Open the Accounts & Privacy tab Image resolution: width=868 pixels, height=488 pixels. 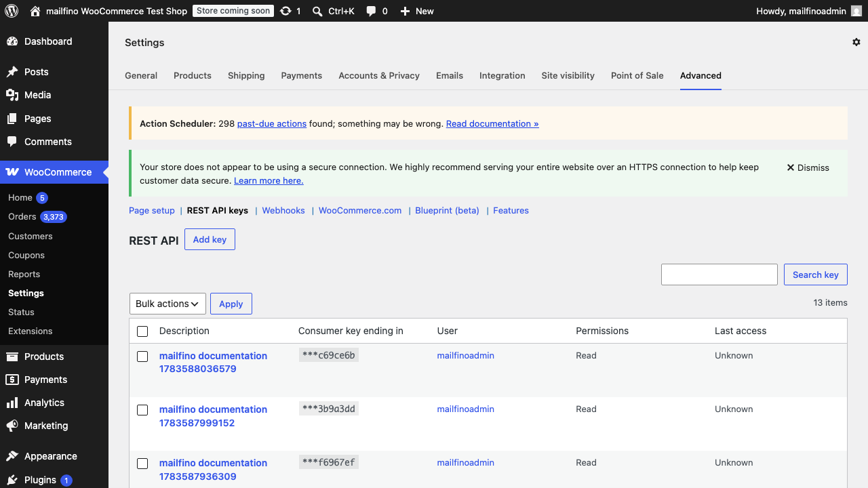379,75
